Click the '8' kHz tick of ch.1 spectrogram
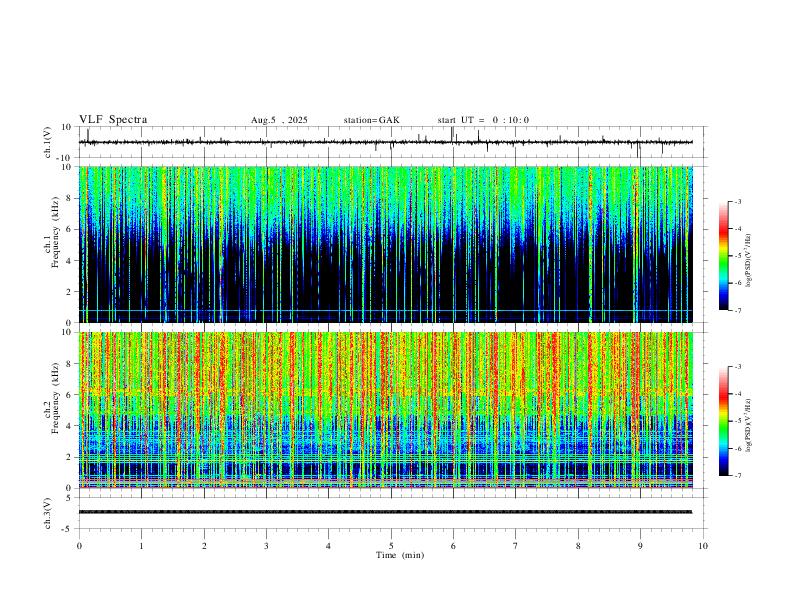This screenshot has width=792, height=612. click(x=70, y=198)
